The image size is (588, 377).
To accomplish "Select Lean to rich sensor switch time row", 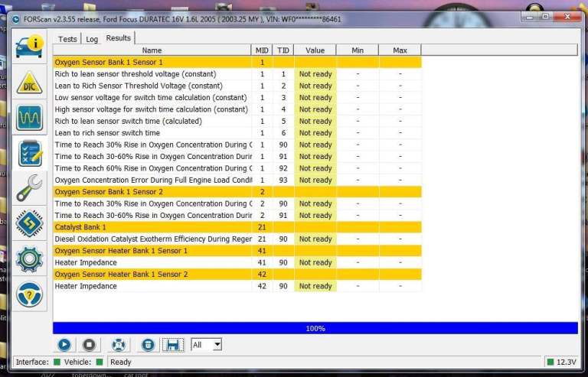I will [237, 133].
